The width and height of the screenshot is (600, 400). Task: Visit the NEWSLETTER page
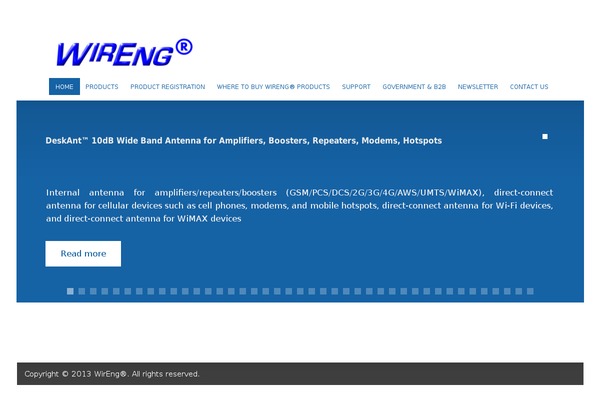pos(478,87)
